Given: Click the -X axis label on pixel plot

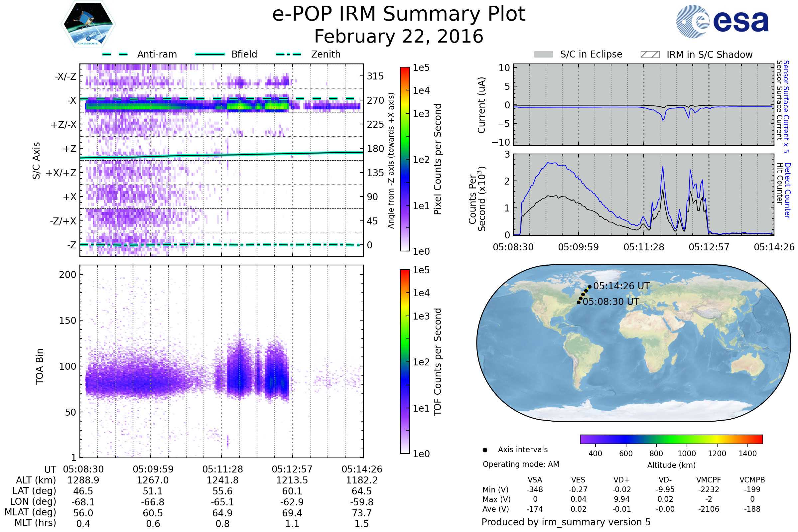Looking at the screenshot, I should pyautogui.click(x=71, y=100).
